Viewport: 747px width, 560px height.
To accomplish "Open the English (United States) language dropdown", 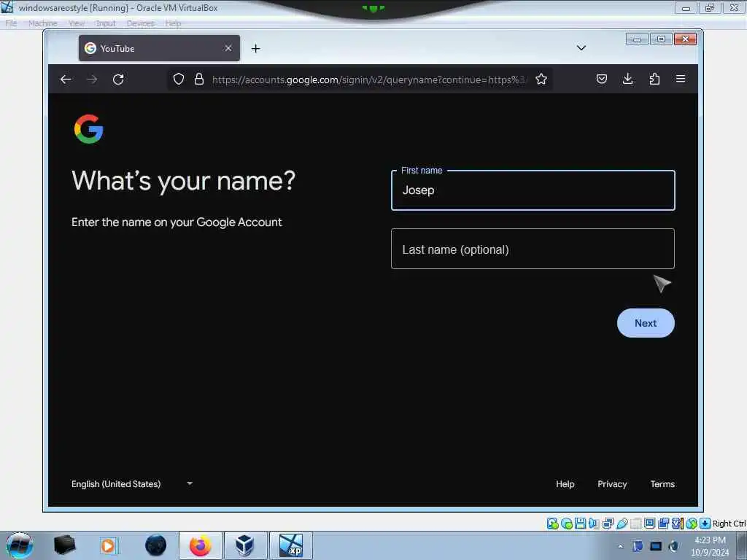I will [132, 484].
